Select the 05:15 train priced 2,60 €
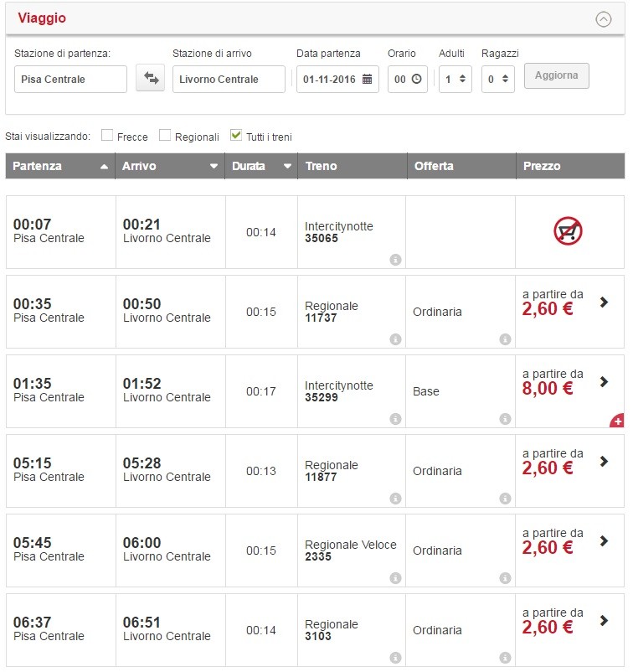633x672 pixels. (x=604, y=462)
